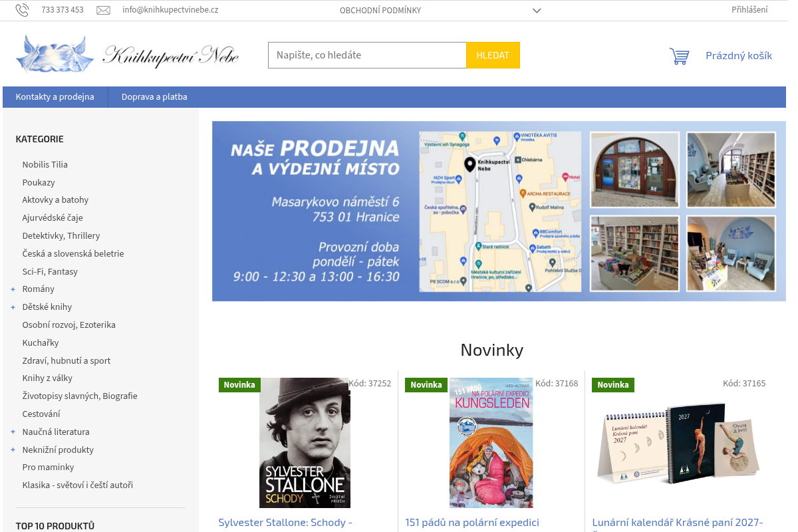Open '151 pádů na polární expedici' title
798x532 pixels.
[x=472, y=523]
